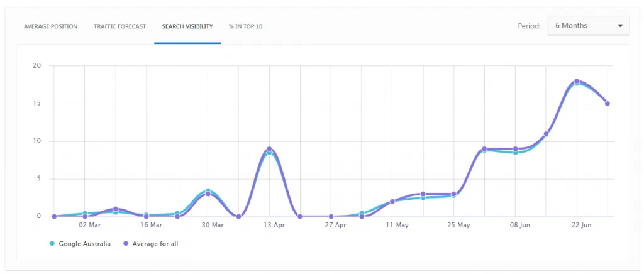Open the Traffic Forecast tab
Viewport: 644px width, 274px height.
click(x=119, y=26)
